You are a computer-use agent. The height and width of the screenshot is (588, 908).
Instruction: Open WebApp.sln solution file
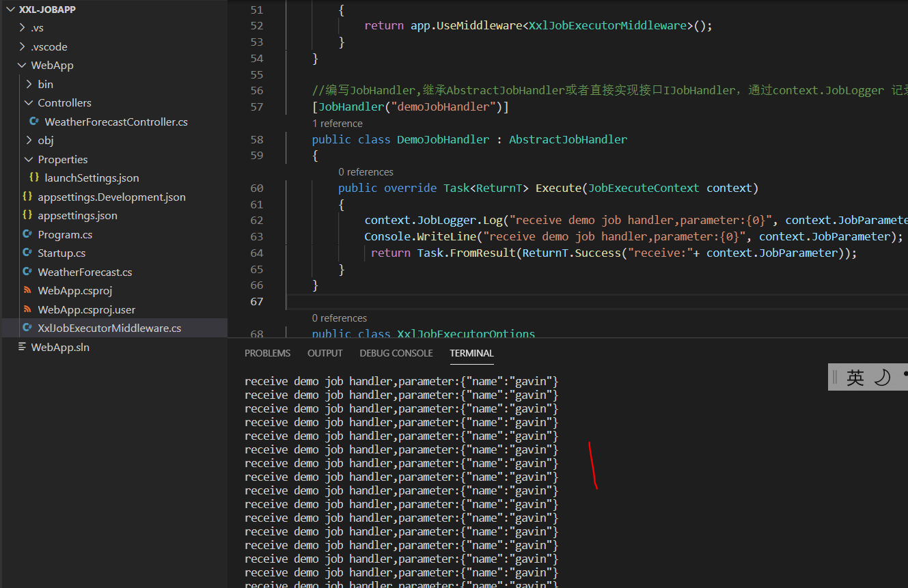click(60, 348)
